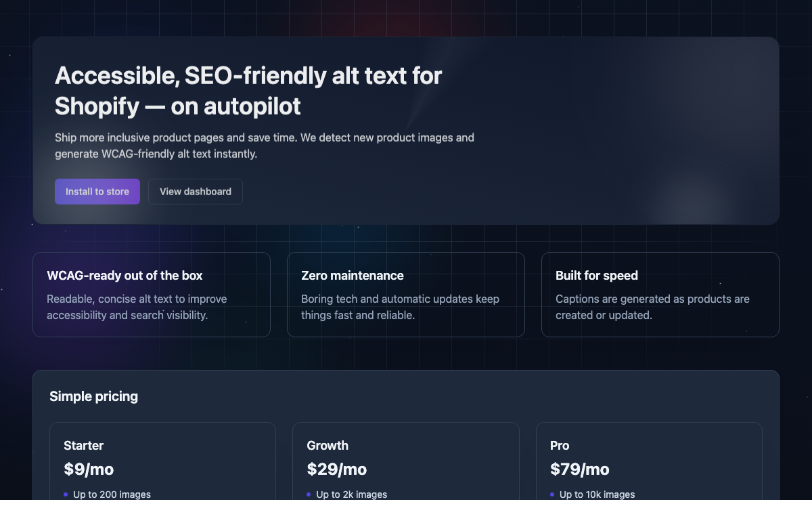Screen dimensions: 812x508
Task: Select the boring tech and automatic updates text
Action: 400,307
